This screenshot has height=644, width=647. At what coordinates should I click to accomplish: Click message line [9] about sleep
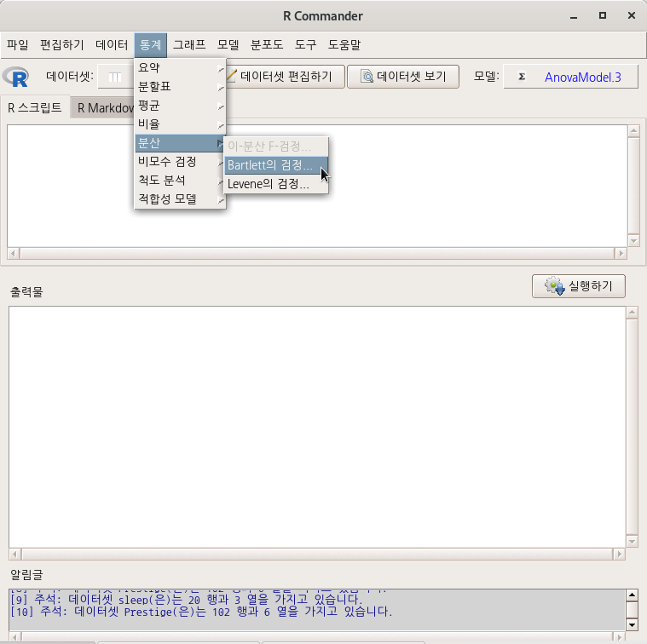186,599
